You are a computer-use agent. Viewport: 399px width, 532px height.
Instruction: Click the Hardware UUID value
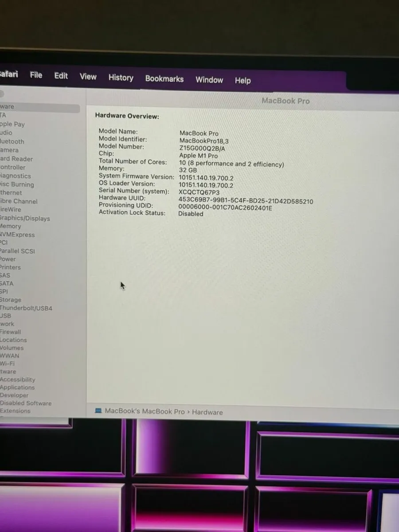(246, 201)
